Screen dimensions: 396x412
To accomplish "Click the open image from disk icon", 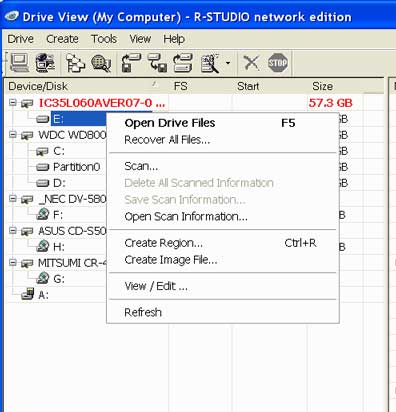I will click(x=131, y=63).
